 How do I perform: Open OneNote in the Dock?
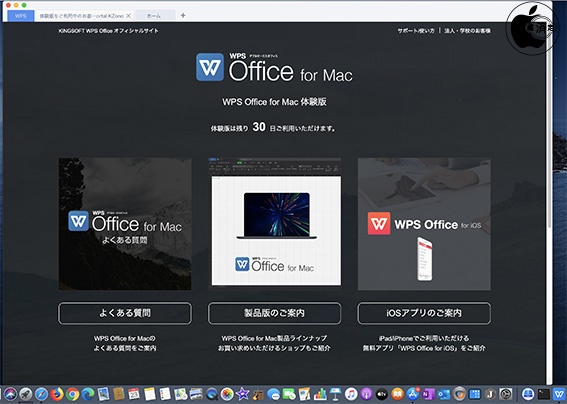point(429,394)
